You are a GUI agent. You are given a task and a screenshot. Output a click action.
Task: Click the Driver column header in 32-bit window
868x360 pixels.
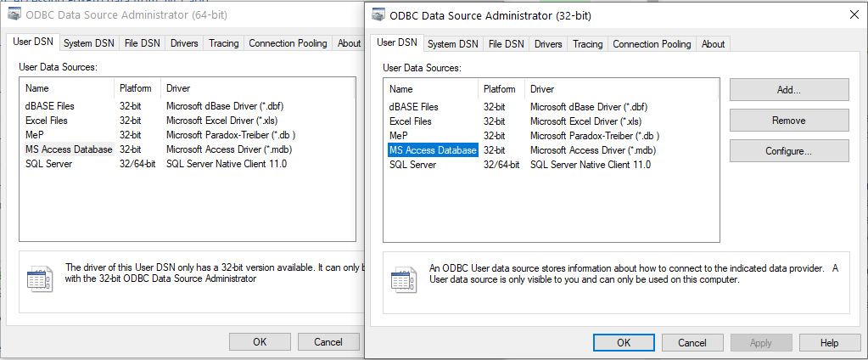pos(542,89)
